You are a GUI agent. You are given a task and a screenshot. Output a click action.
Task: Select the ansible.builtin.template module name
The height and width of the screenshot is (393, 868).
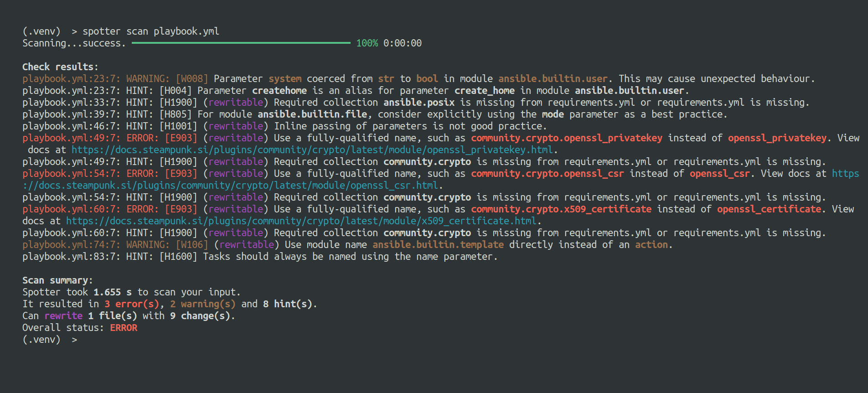click(x=438, y=245)
